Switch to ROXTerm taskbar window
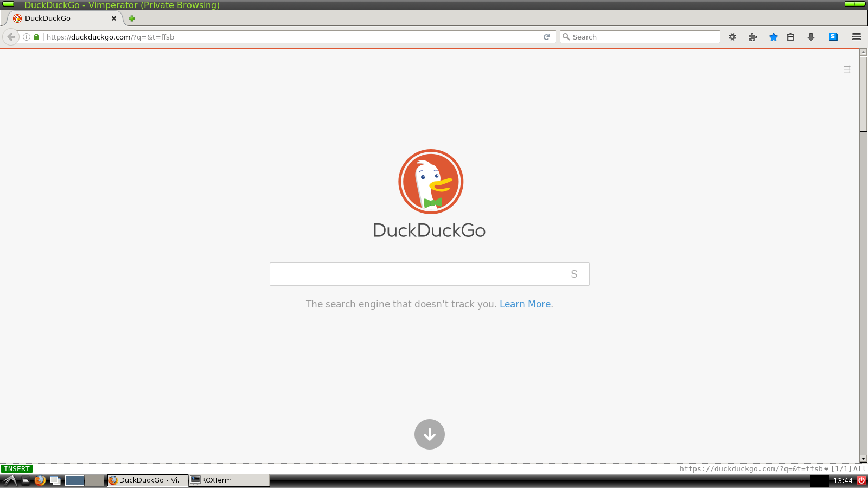 coord(229,480)
